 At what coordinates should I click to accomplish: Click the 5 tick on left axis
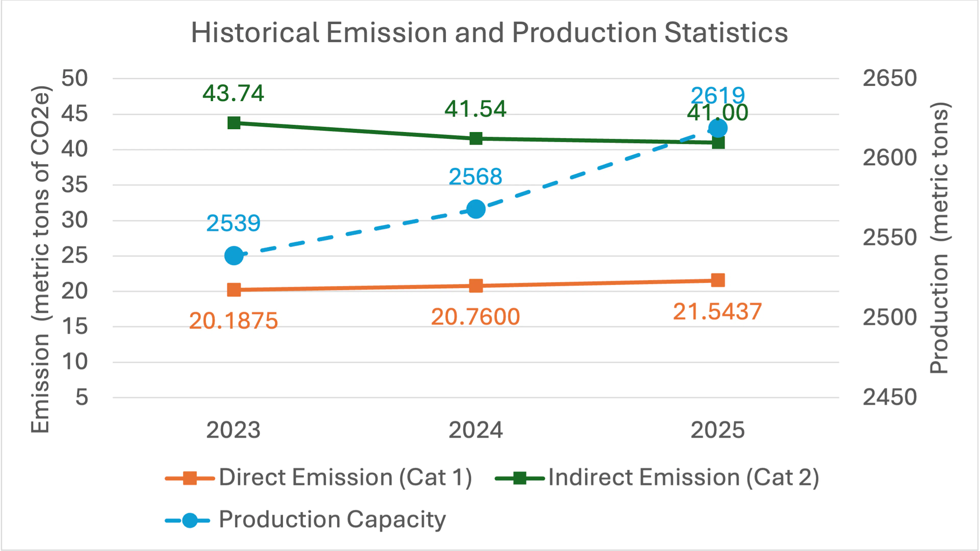(x=82, y=397)
